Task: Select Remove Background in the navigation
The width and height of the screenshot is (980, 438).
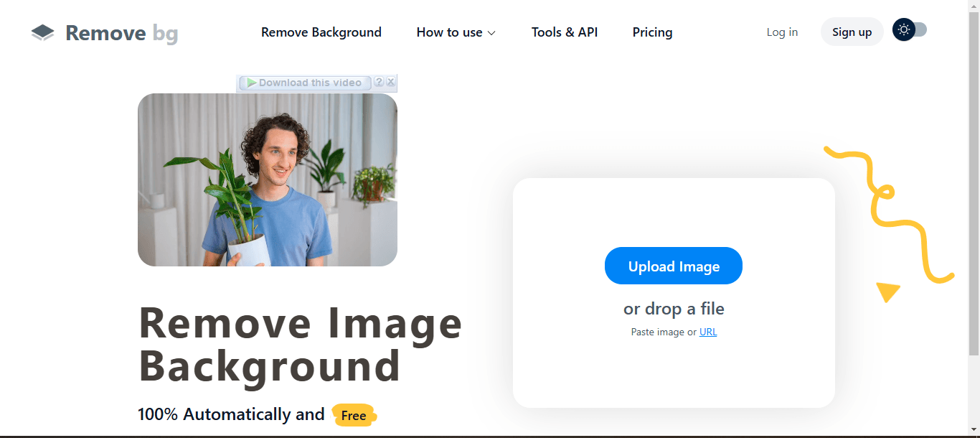Action: pyautogui.click(x=321, y=32)
